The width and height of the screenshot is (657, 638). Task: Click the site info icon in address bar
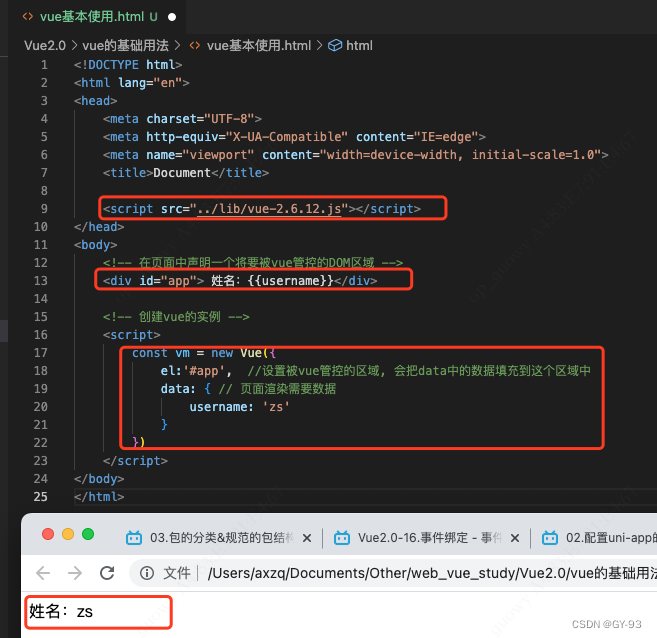point(147,573)
